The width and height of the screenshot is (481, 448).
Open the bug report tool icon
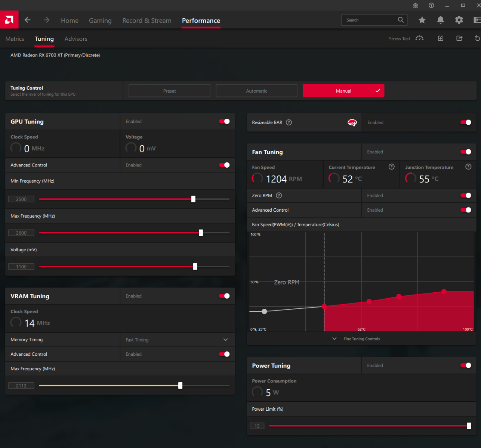tap(416, 5)
